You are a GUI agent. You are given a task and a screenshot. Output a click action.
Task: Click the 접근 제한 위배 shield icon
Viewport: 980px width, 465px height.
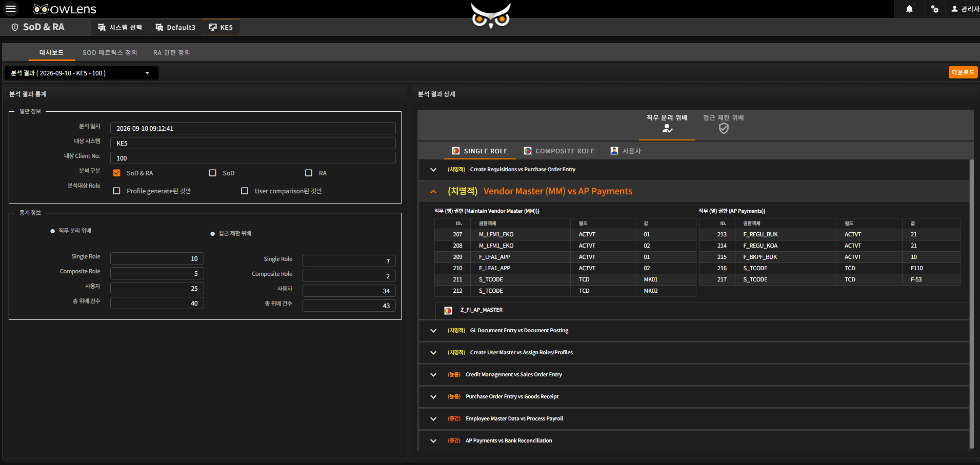pos(724,129)
